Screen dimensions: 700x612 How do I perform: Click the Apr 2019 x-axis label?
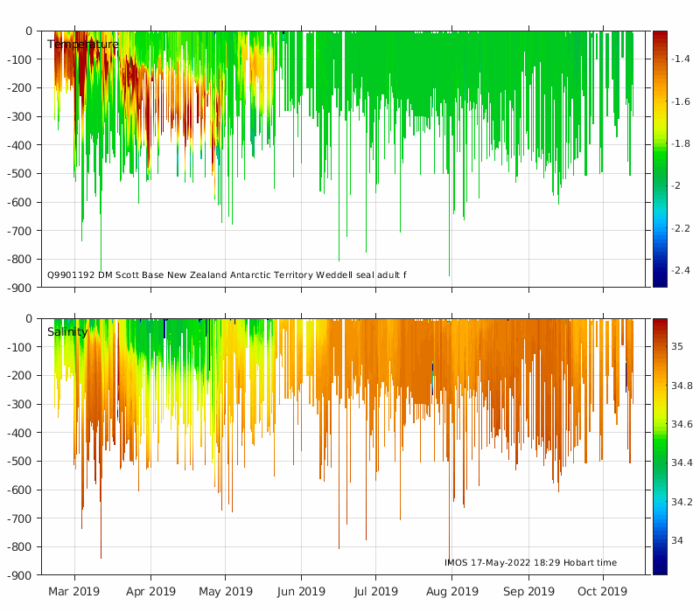click(150, 592)
